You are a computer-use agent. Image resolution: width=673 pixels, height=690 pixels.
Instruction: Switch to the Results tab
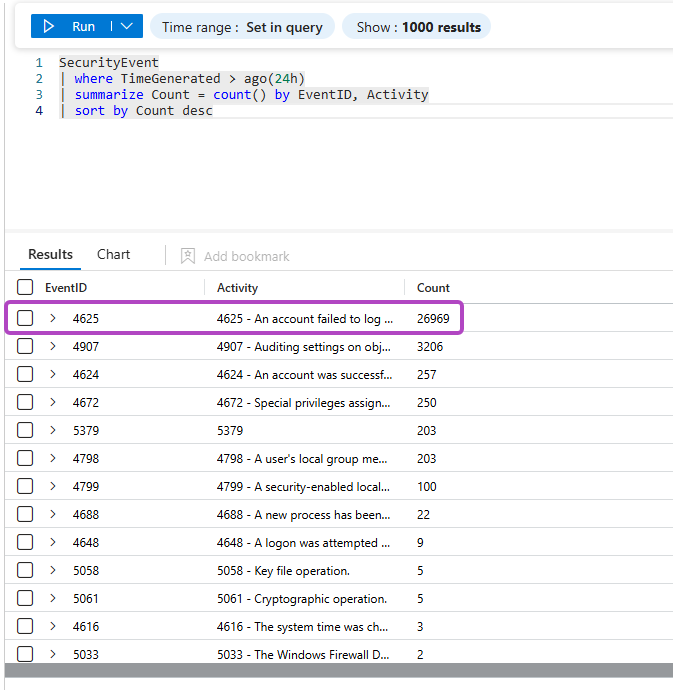coord(50,254)
